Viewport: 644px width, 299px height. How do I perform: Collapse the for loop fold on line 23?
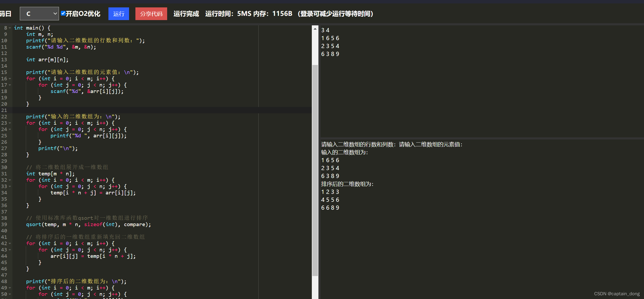point(10,123)
